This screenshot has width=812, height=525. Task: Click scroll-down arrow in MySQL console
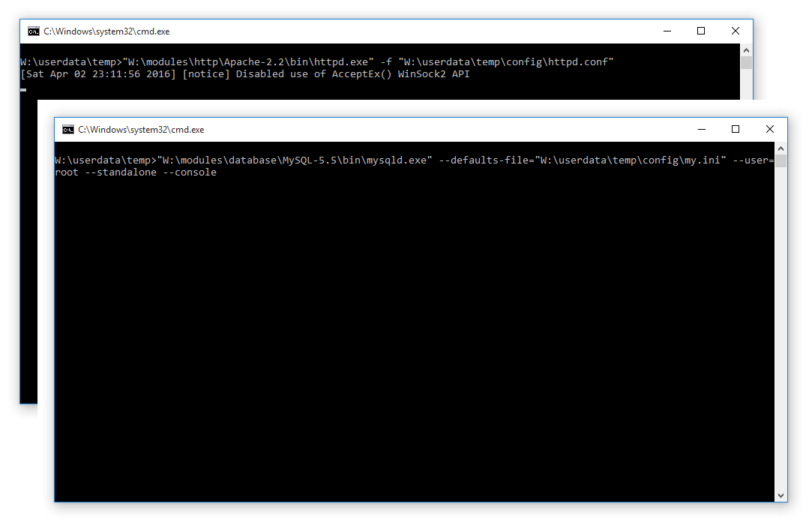781,496
